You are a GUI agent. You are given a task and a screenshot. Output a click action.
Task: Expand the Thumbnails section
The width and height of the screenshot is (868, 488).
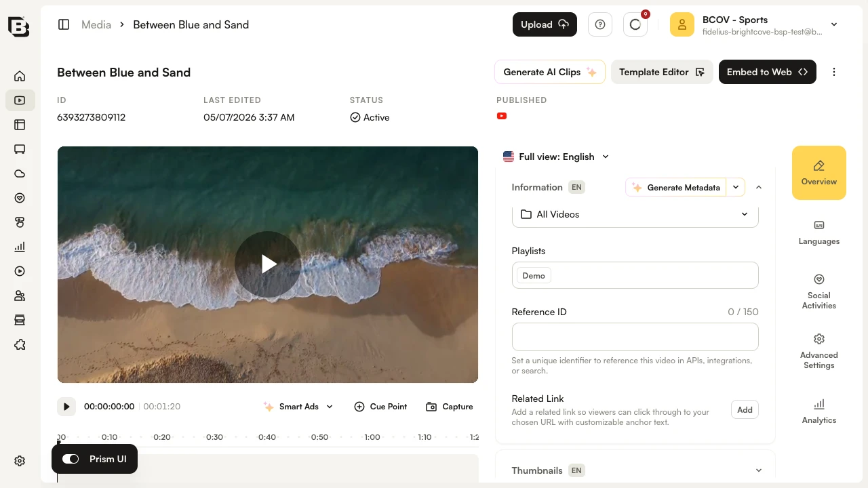pyautogui.click(x=759, y=470)
